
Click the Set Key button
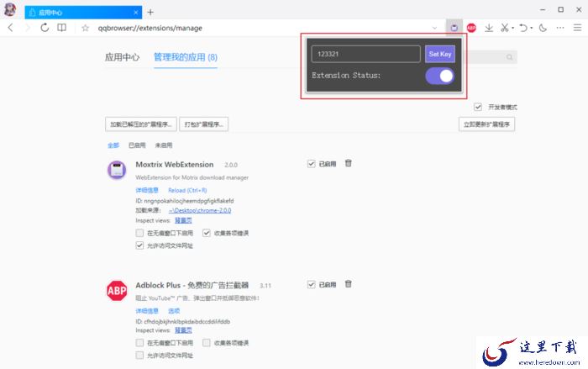coord(440,54)
